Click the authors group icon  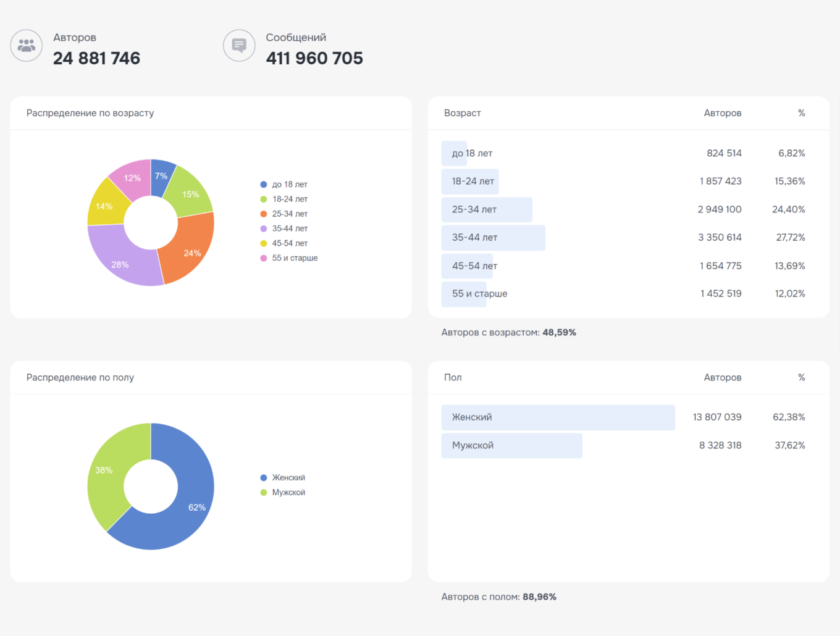click(x=27, y=45)
